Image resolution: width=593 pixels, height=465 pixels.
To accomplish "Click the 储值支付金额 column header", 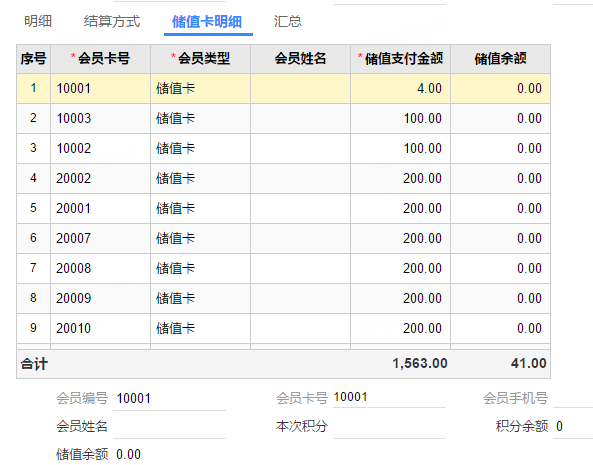I will (401, 59).
